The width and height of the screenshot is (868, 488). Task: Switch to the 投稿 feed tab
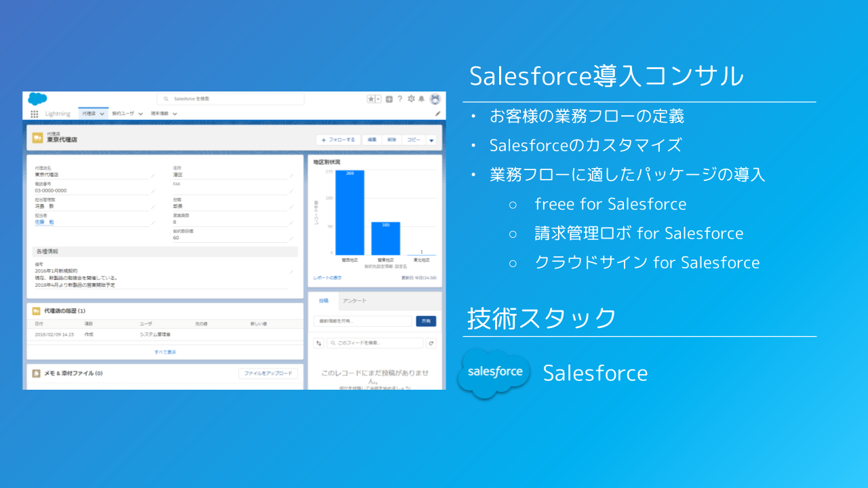click(323, 300)
